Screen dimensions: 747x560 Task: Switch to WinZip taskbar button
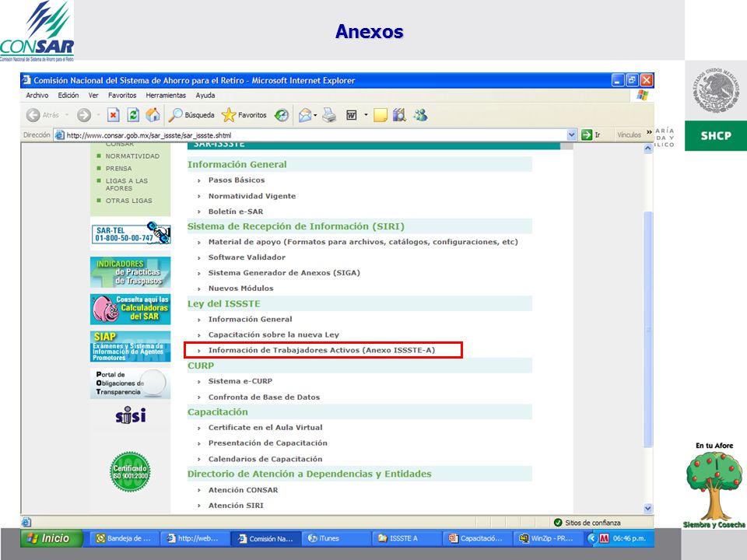[x=547, y=538]
